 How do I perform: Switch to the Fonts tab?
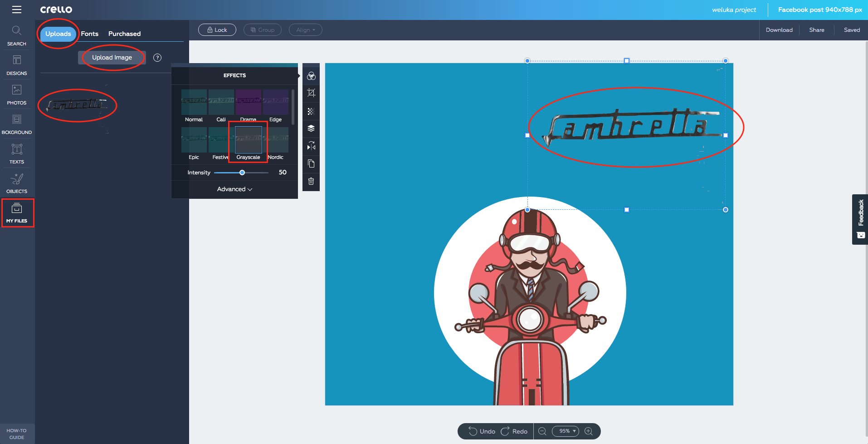click(90, 34)
